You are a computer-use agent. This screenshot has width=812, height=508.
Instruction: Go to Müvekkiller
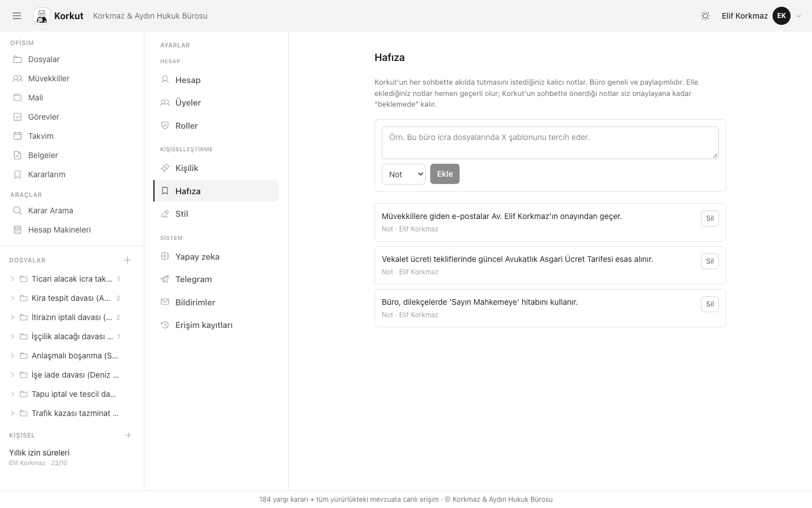(x=72, y=78)
